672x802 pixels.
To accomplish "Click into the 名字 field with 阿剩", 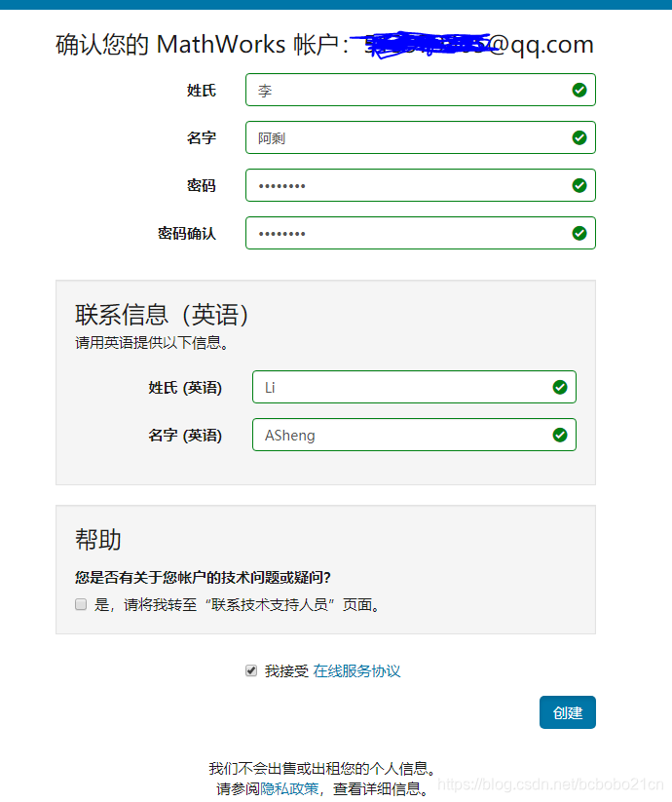I will click(x=409, y=138).
